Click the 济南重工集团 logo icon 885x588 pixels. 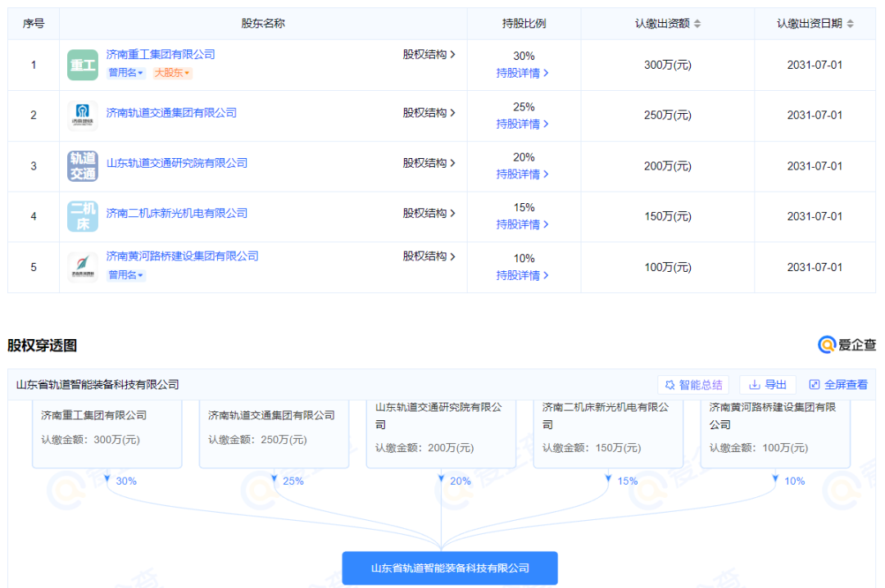(83, 65)
